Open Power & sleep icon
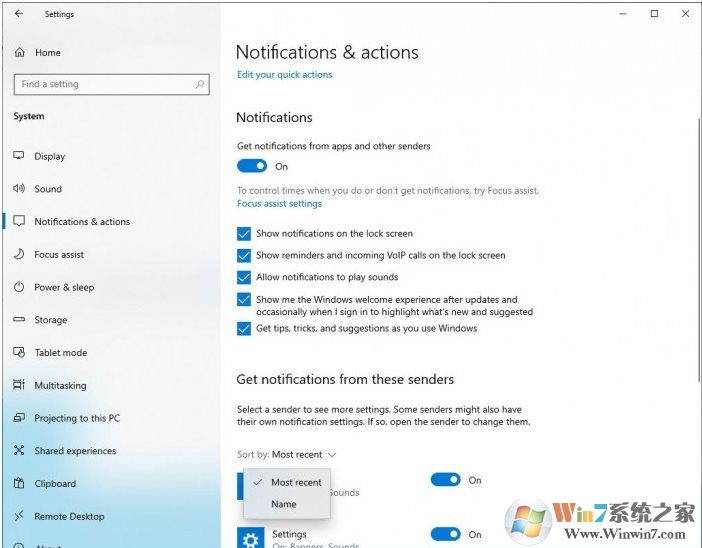702x548 pixels. click(19, 287)
